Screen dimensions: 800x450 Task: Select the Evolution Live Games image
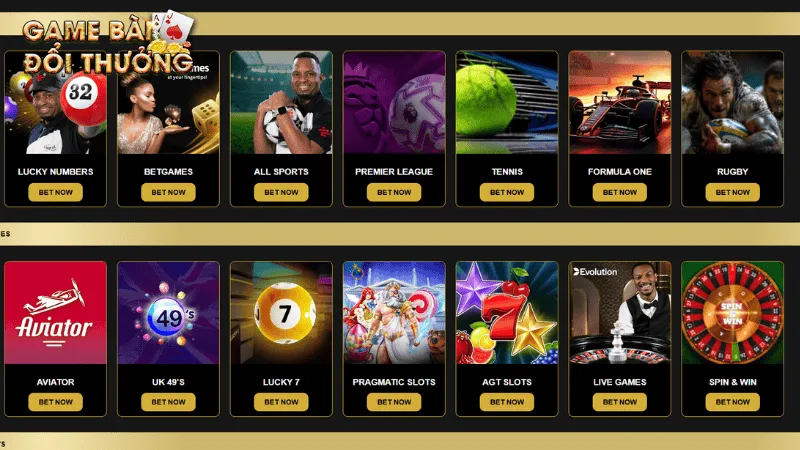pos(620,313)
